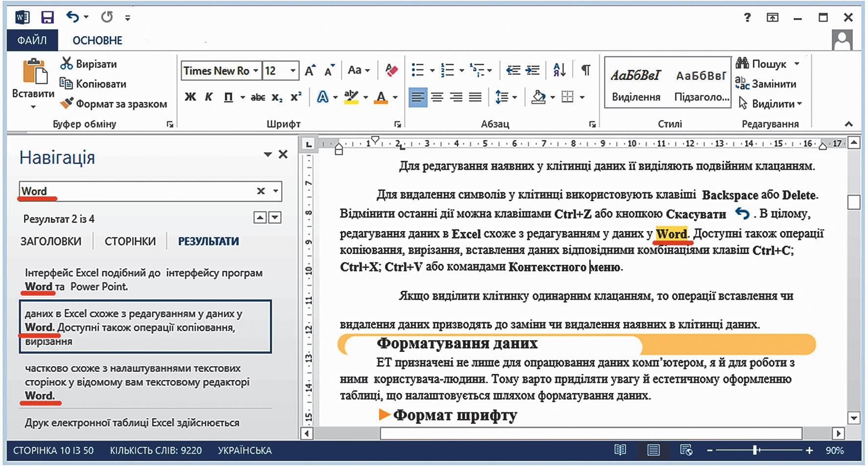The image size is (868, 466).
Task: Increase the font size with the large A
Action: pos(311,71)
